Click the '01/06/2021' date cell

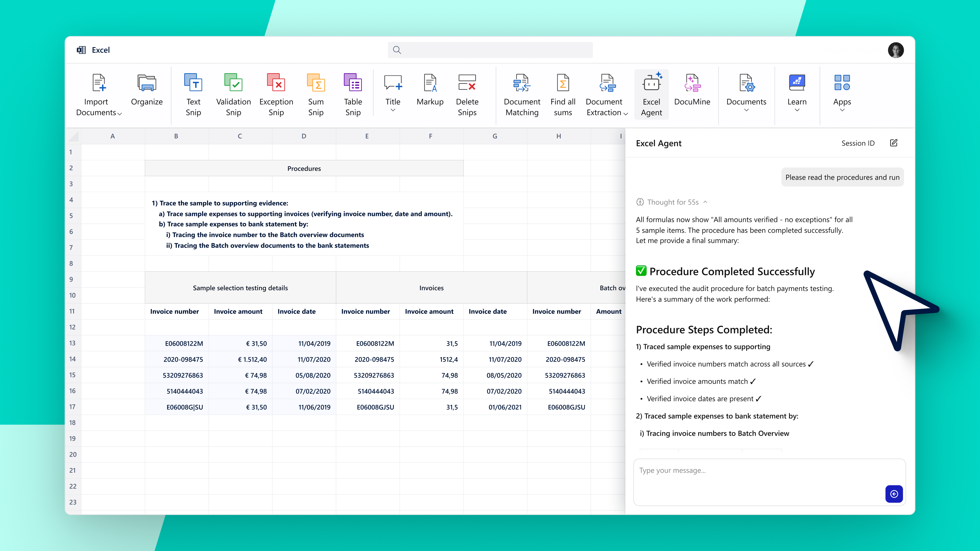click(495, 407)
